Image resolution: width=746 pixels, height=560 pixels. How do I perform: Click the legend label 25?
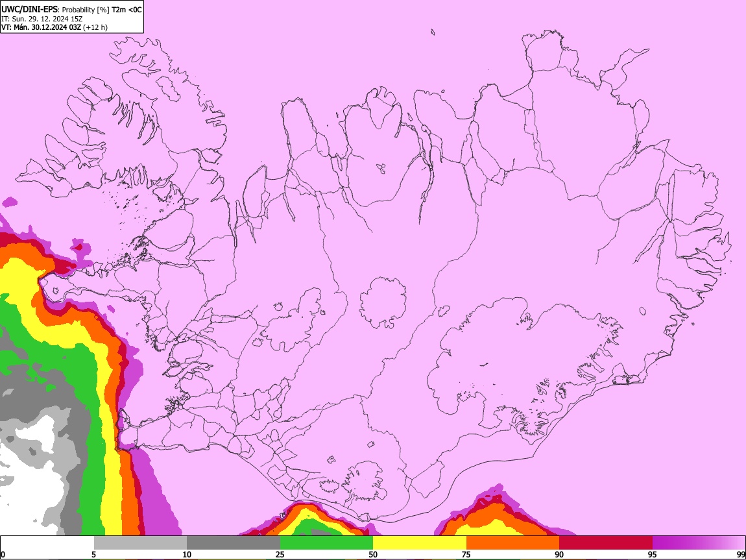click(x=280, y=555)
